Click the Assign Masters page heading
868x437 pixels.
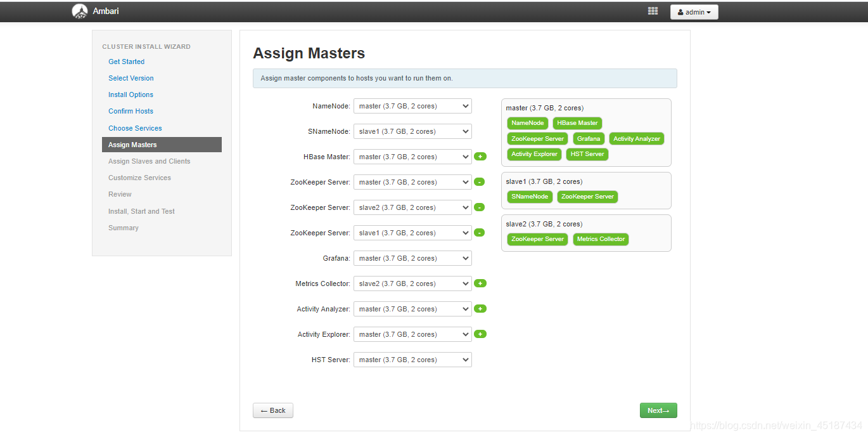point(309,53)
